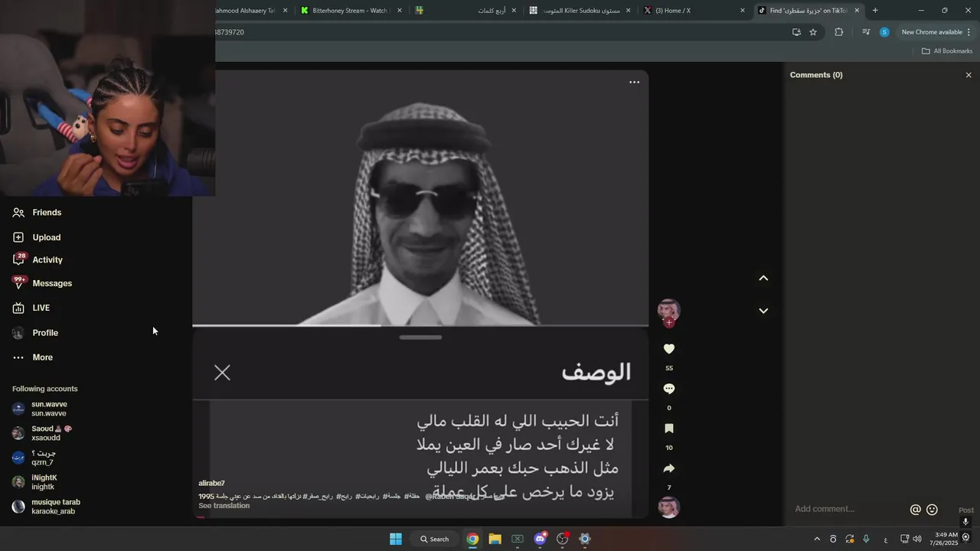Screen dimensions: 980x551
Task: Open volume control in system tray
Action: click(917, 540)
